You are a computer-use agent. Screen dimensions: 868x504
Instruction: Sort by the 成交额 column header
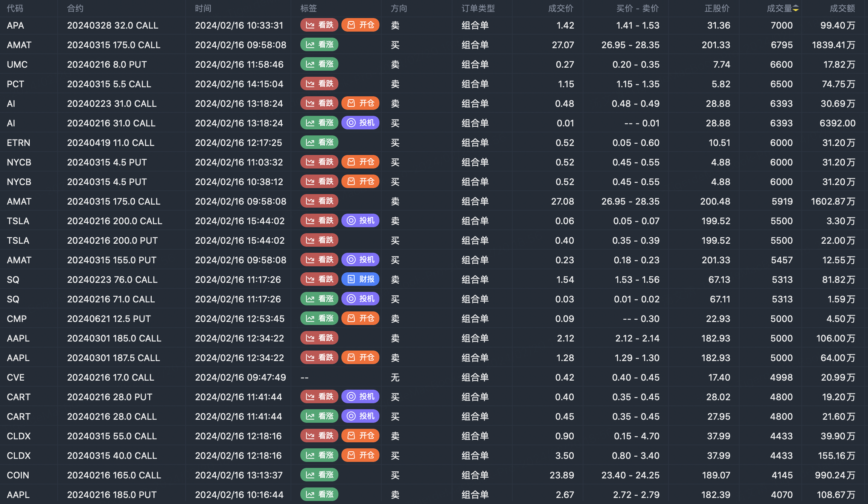[842, 9]
